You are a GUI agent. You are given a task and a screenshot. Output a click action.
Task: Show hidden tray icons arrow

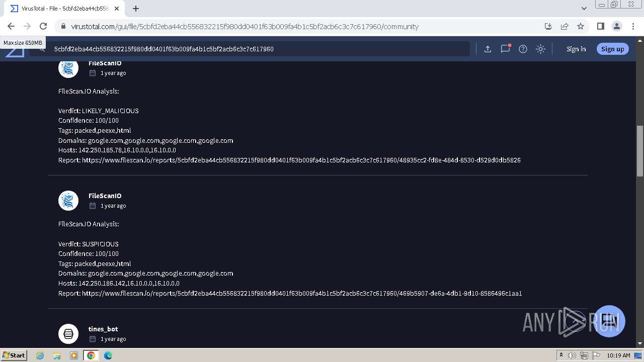(x=561, y=355)
